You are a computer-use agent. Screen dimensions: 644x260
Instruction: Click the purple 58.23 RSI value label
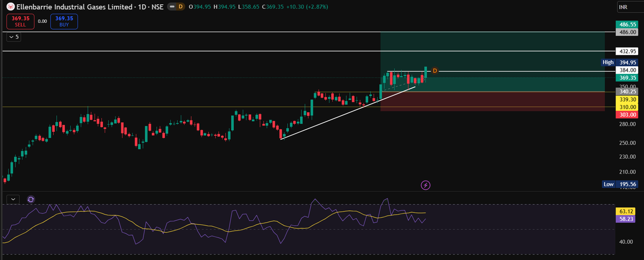coord(626,219)
